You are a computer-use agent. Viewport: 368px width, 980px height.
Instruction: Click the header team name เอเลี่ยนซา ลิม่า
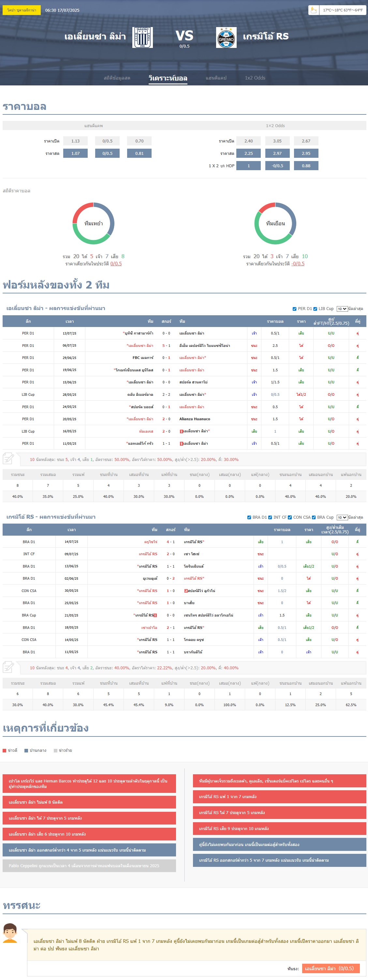click(95, 37)
